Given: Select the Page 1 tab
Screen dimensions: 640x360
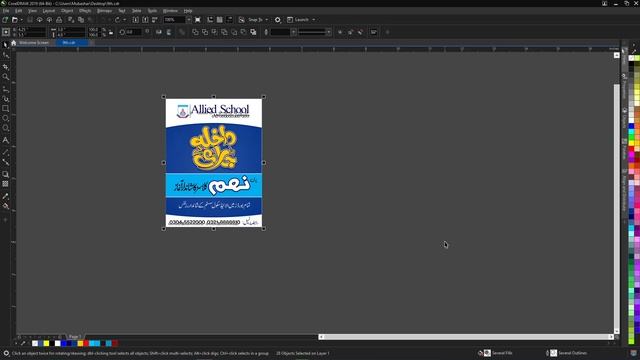Looking at the screenshot, I should point(75,337).
